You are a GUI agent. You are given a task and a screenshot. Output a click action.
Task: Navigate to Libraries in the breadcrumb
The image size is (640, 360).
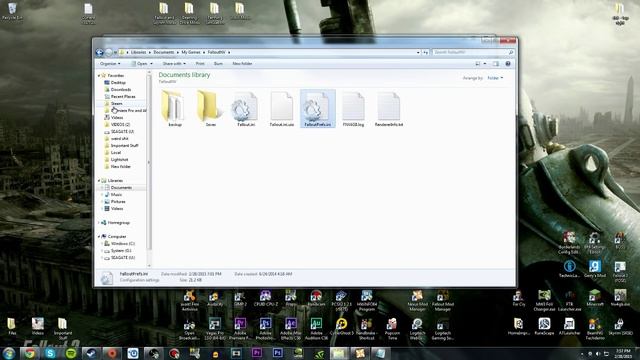point(138,52)
